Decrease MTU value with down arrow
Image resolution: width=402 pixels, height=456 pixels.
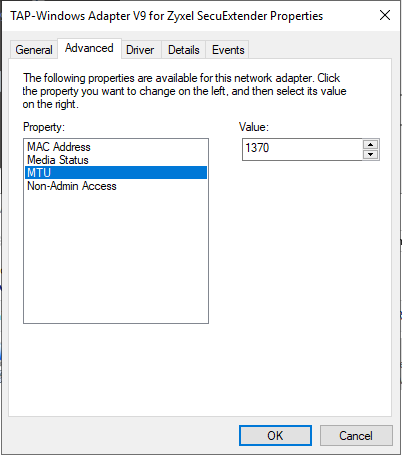(x=370, y=154)
